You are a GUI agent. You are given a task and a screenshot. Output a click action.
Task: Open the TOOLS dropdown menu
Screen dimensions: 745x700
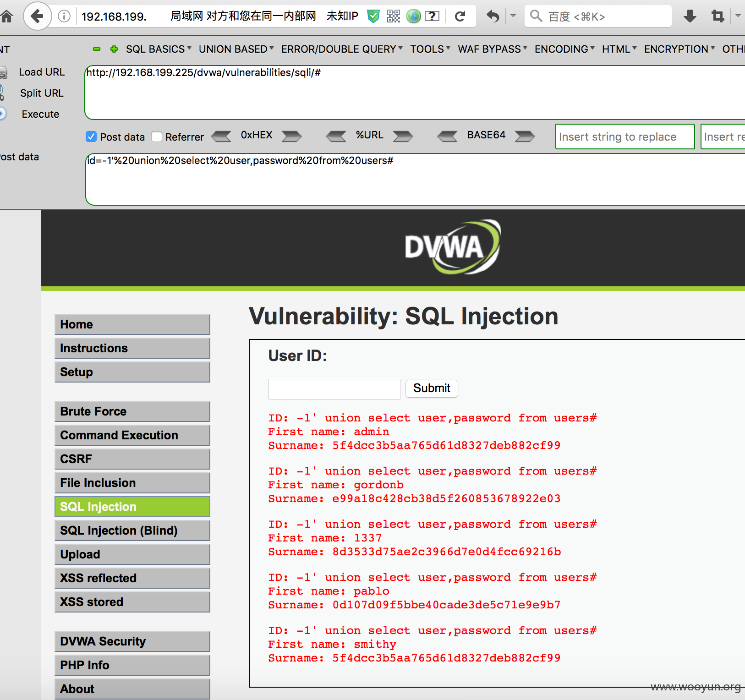pos(430,49)
